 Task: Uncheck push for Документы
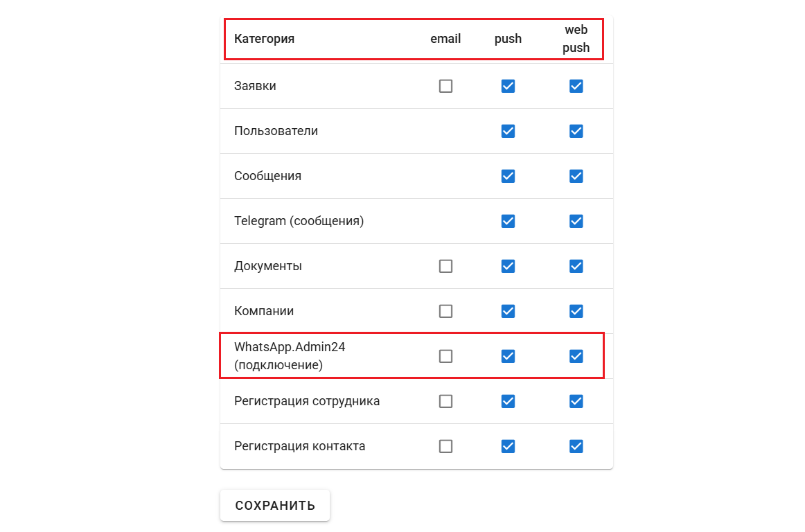pyautogui.click(x=508, y=266)
